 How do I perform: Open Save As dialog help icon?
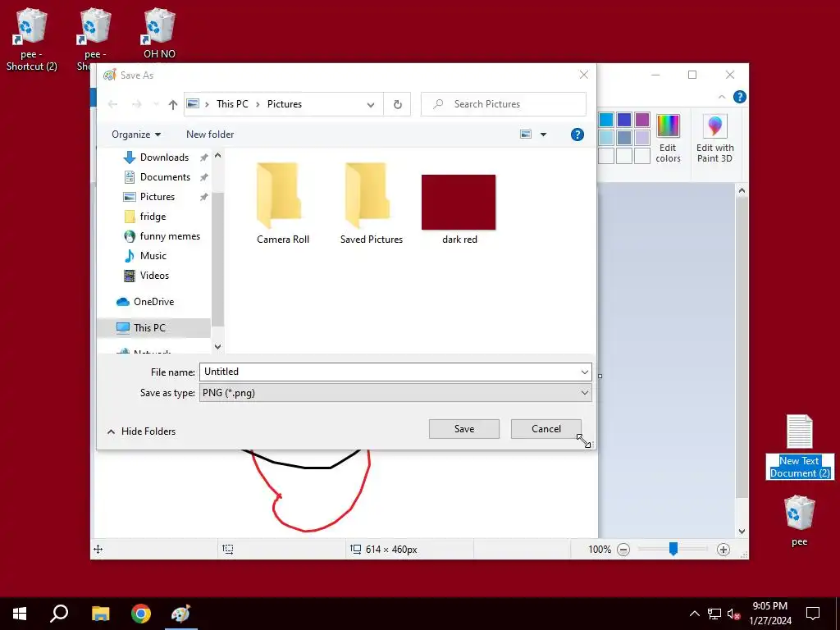pyautogui.click(x=577, y=135)
